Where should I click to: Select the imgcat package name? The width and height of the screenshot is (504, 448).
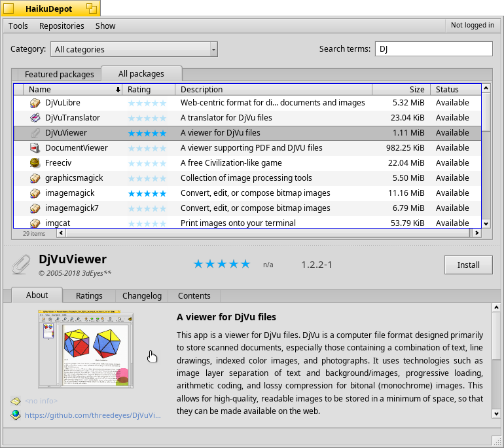point(58,223)
